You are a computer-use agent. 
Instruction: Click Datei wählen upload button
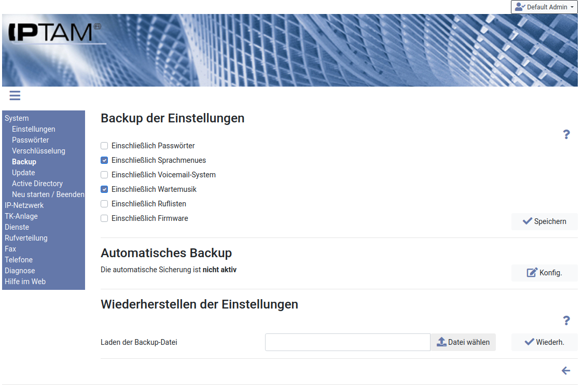[463, 342]
